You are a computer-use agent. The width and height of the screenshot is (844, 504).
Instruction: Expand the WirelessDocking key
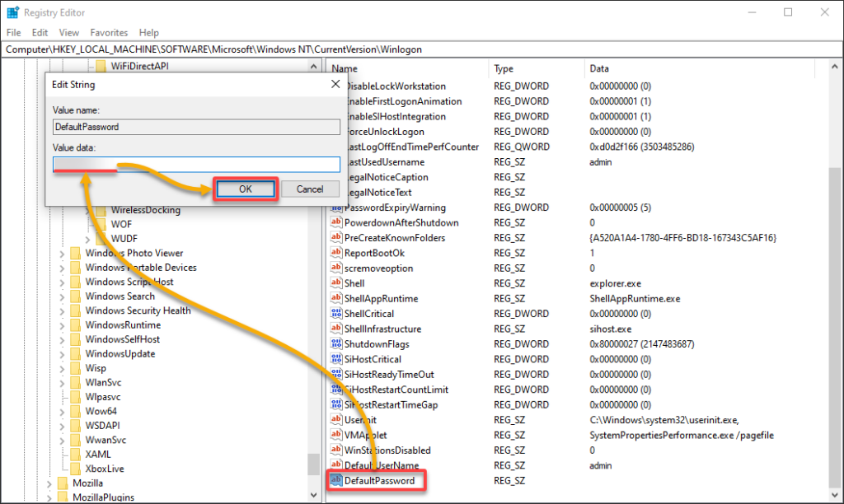87,210
